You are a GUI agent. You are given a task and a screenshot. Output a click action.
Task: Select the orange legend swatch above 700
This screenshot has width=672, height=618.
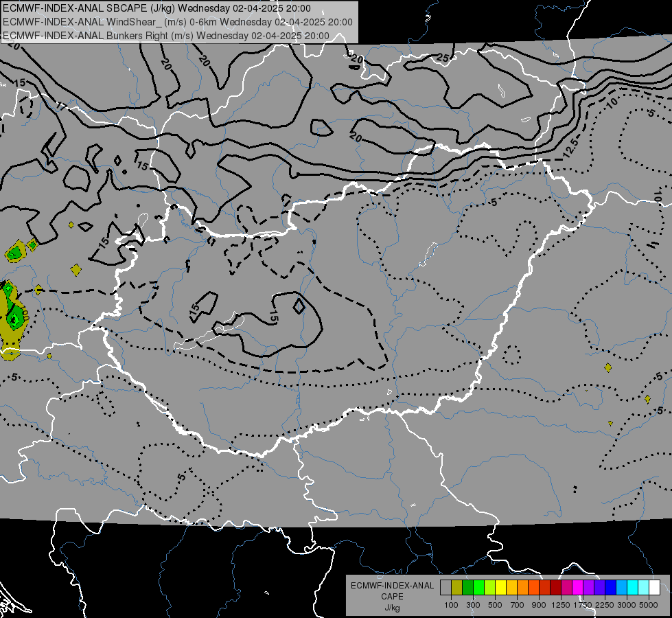pyautogui.click(x=522, y=588)
